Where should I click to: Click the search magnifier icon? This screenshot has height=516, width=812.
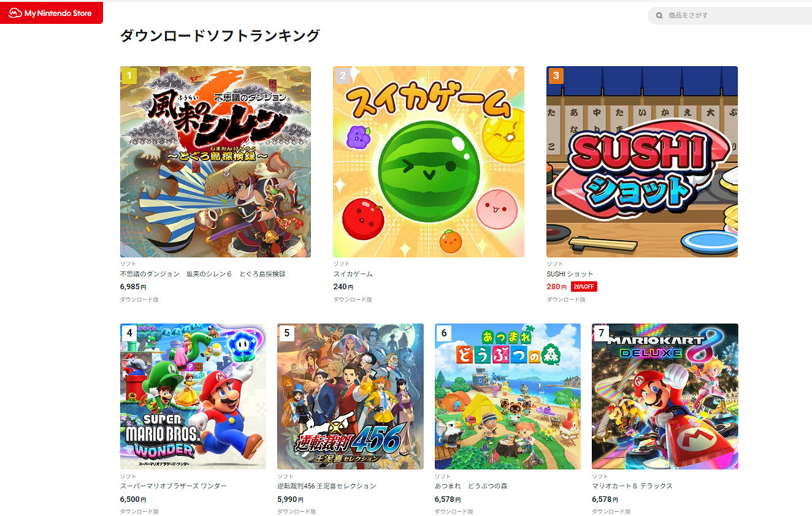click(660, 15)
